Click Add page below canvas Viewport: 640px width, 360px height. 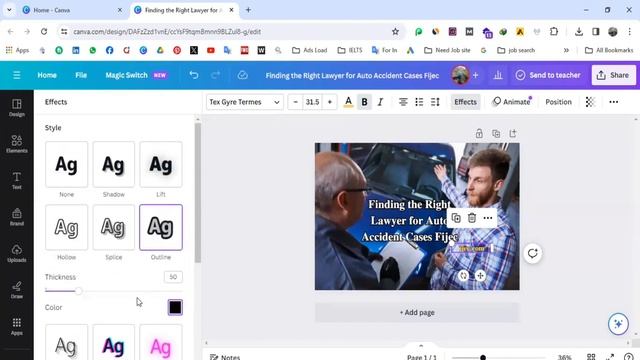click(417, 313)
